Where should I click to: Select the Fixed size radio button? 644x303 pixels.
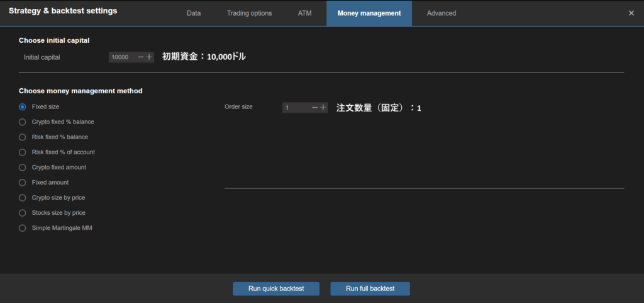coord(23,107)
